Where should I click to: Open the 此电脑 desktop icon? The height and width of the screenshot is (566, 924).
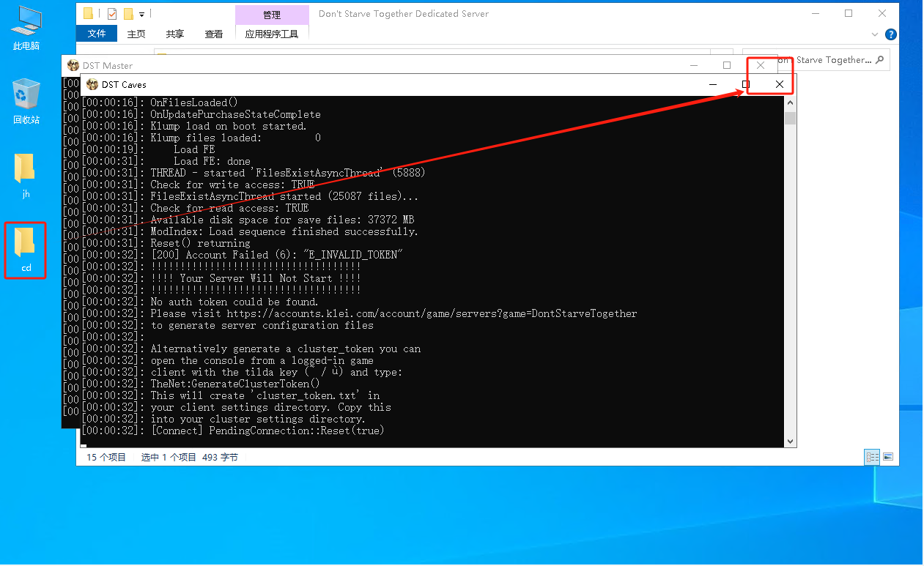(26, 28)
